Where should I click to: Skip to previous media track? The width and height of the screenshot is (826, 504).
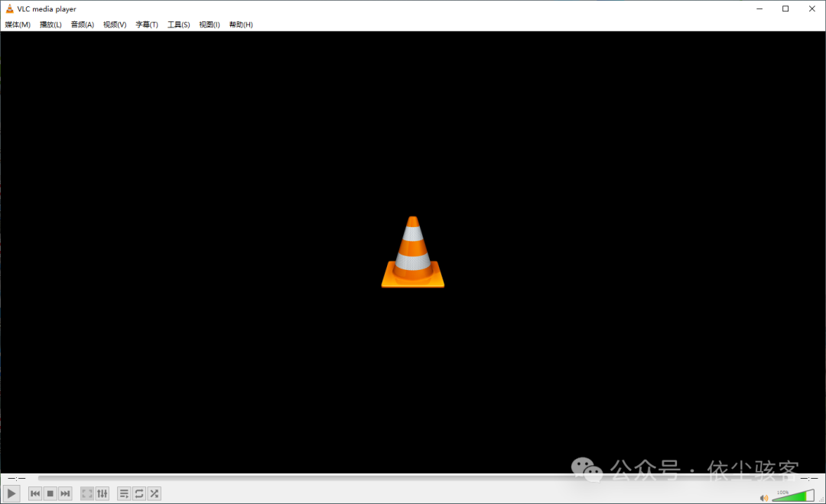point(35,494)
